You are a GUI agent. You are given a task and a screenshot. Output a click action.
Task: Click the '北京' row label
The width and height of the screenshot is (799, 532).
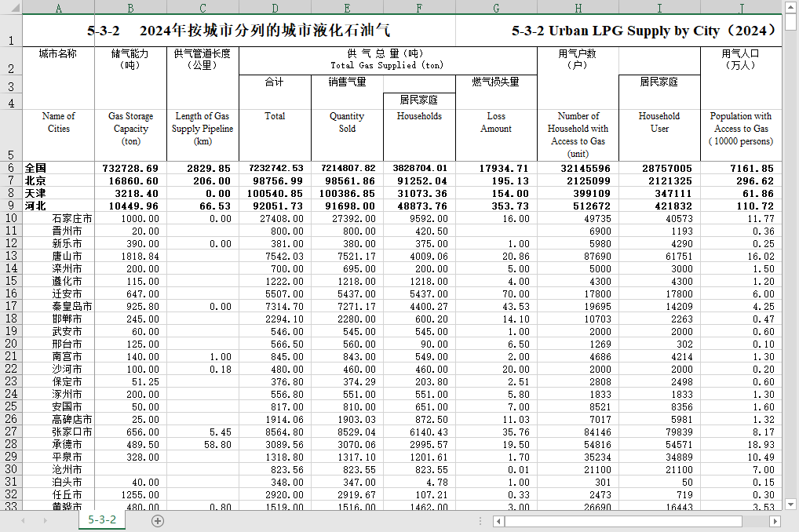click(x=35, y=181)
